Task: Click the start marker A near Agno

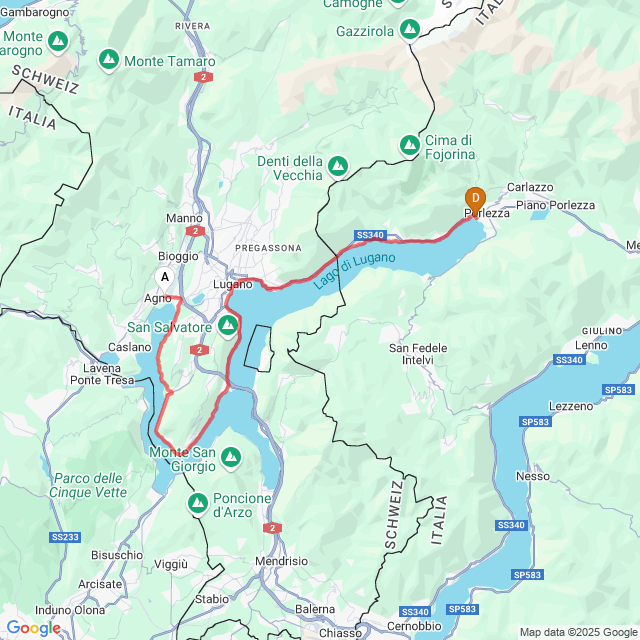Action: coord(164,279)
